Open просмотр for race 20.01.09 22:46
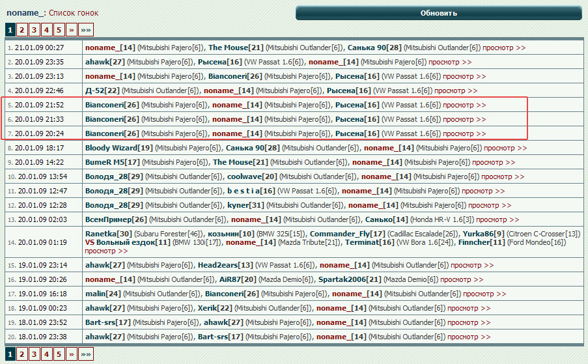Image resolution: width=588 pixels, height=364 pixels. [456, 91]
